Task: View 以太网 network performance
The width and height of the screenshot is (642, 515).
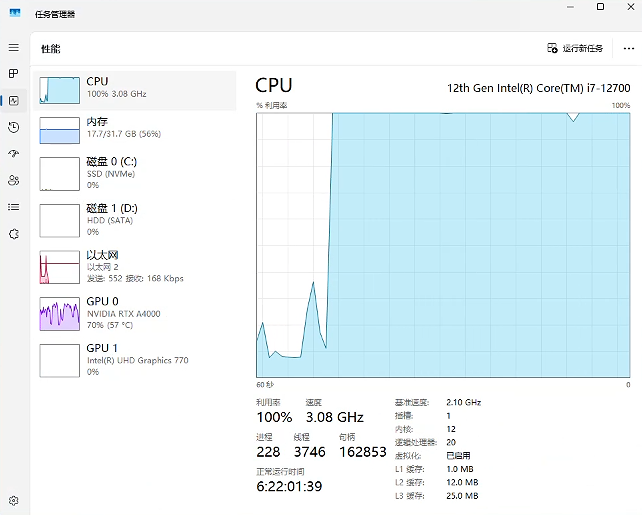Action: point(136,266)
